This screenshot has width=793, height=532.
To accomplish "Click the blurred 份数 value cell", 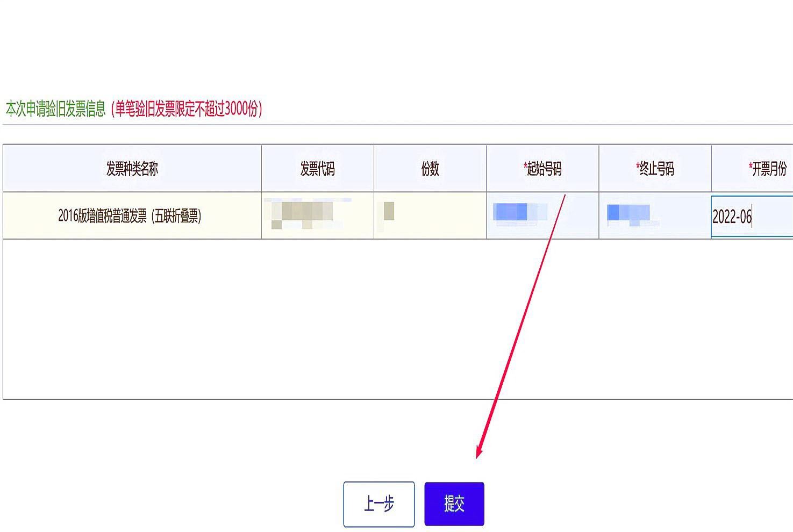I will click(x=430, y=215).
